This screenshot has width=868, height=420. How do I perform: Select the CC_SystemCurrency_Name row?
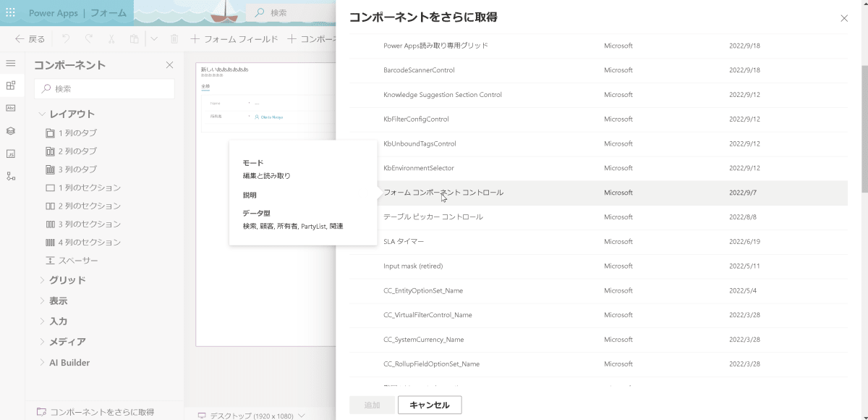click(598, 340)
